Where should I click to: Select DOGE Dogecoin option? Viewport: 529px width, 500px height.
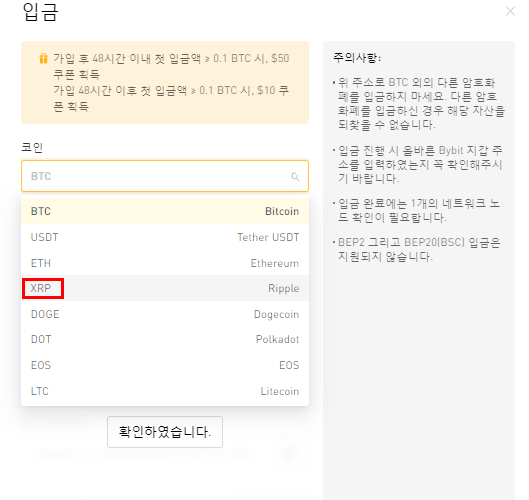click(165, 314)
